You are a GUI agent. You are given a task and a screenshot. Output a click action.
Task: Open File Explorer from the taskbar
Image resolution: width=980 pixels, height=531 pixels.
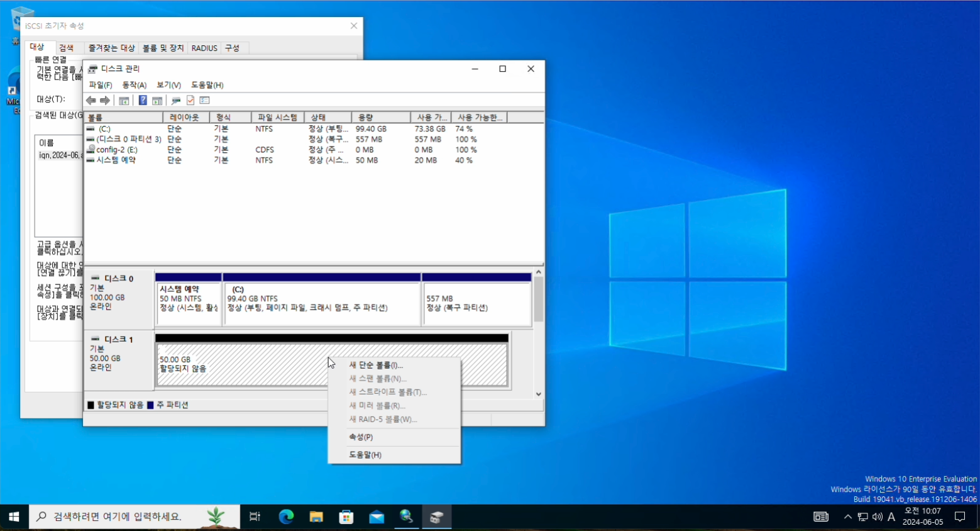316,517
